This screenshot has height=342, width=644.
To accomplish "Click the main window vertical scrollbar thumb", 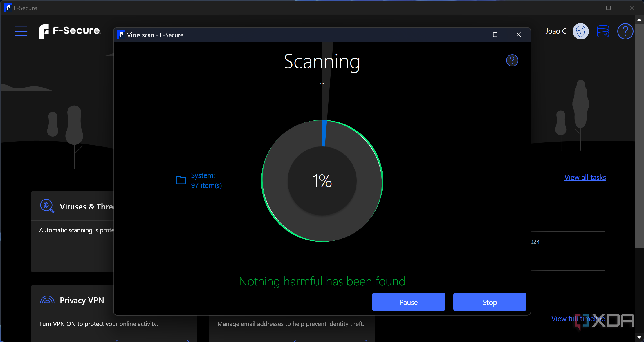I will (x=639, y=136).
